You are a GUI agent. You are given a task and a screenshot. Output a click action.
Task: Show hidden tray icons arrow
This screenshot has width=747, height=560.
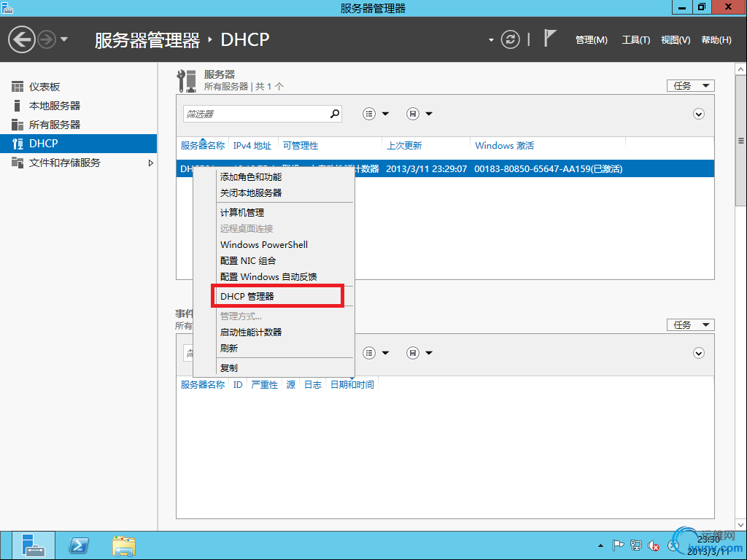click(601, 545)
